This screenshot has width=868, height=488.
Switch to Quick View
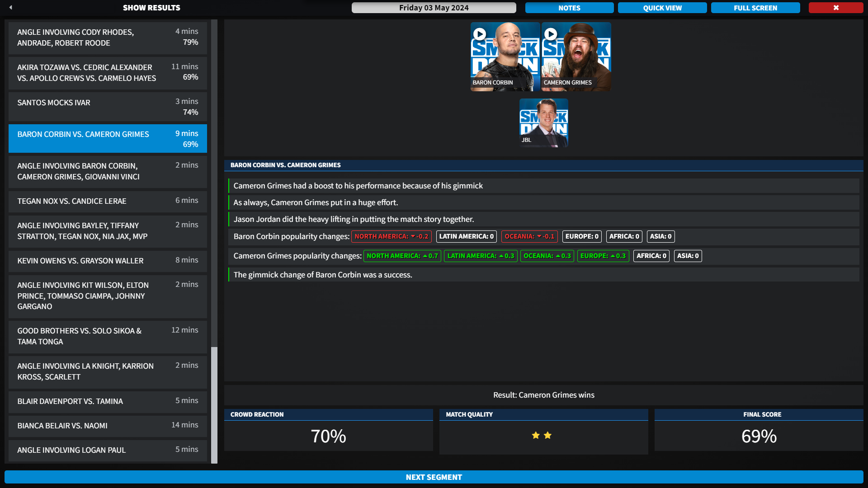pyautogui.click(x=662, y=8)
